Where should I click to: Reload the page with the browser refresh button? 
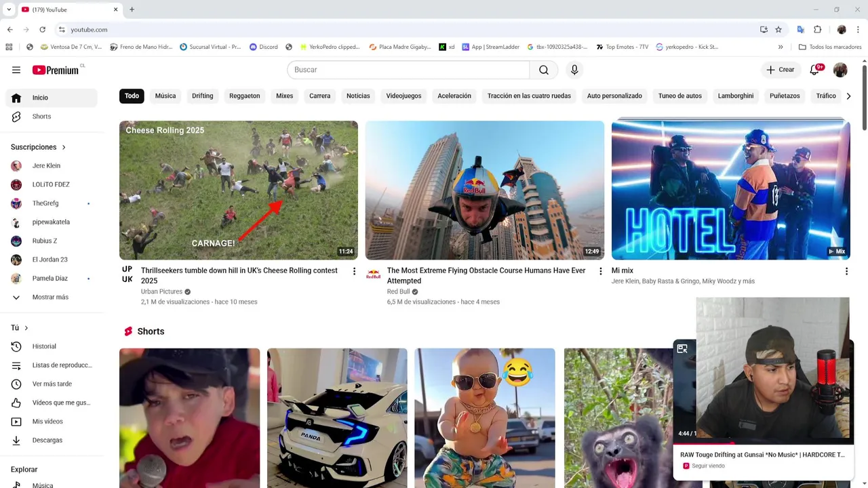42,30
